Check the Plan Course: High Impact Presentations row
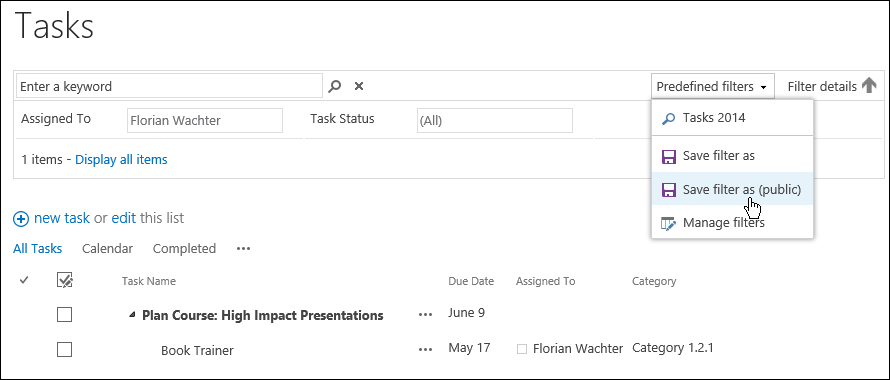Screen dimensions: 890x380 [x=65, y=314]
